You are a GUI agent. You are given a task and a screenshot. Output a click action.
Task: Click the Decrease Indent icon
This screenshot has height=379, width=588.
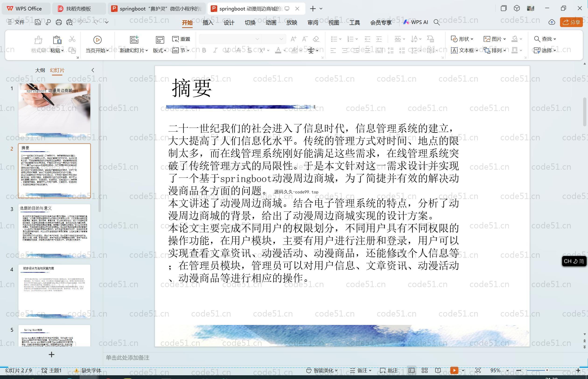[367, 39]
